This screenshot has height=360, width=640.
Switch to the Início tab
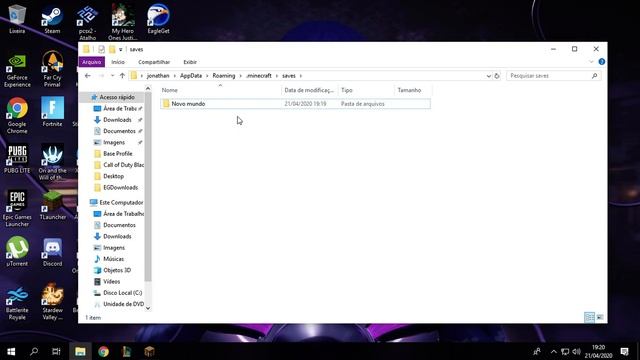[118, 62]
